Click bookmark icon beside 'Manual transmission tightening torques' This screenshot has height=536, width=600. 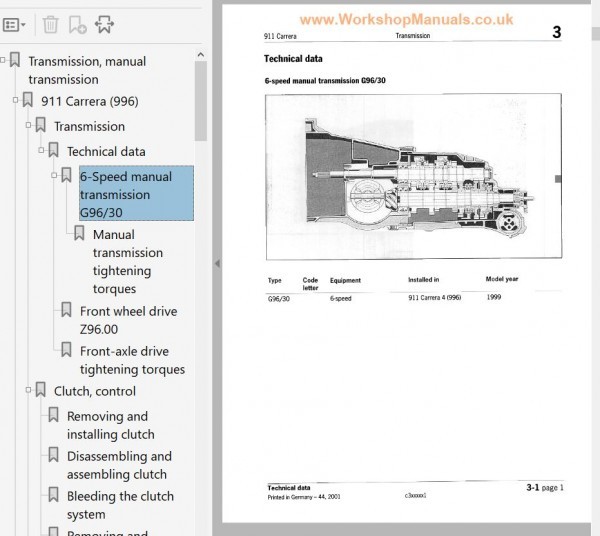coord(79,233)
